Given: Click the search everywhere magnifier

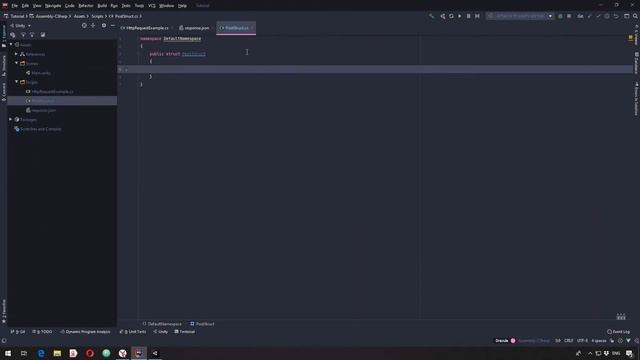Looking at the screenshot, I should tap(635, 16).
